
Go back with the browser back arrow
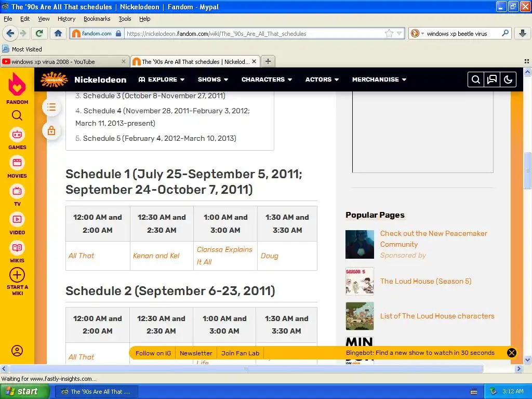[x=10, y=33]
